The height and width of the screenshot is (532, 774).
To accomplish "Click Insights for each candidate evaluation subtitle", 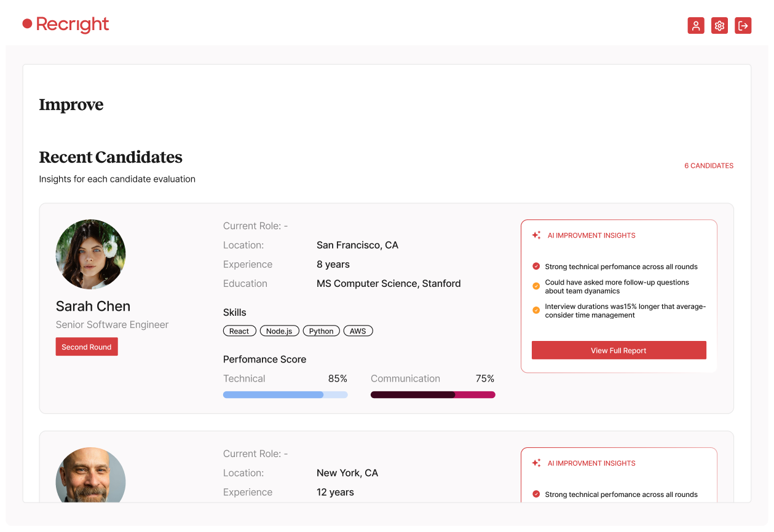I will click(x=117, y=179).
